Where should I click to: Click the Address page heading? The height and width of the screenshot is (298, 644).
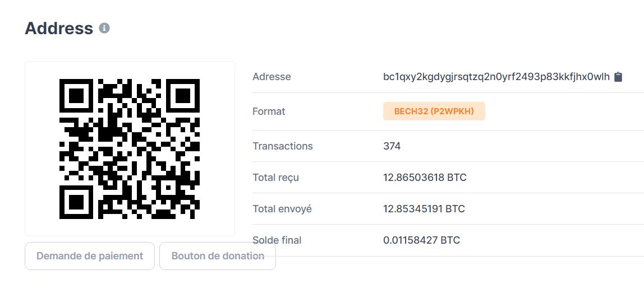(59, 29)
